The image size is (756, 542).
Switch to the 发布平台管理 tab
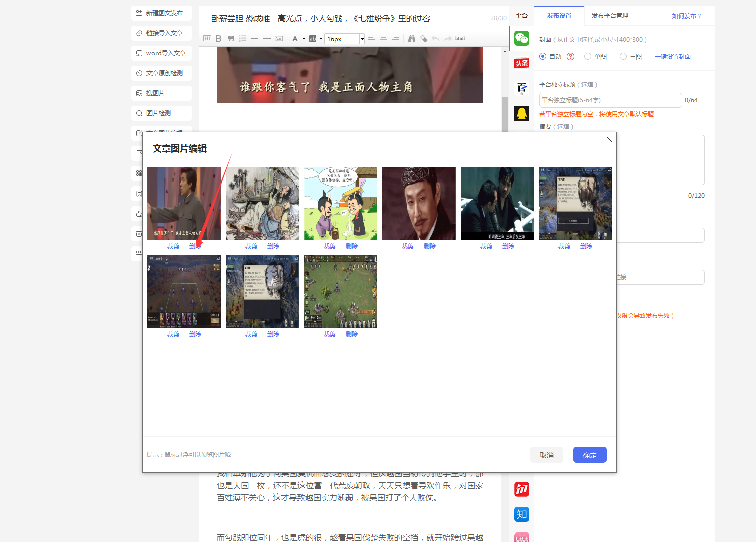[610, 16]
